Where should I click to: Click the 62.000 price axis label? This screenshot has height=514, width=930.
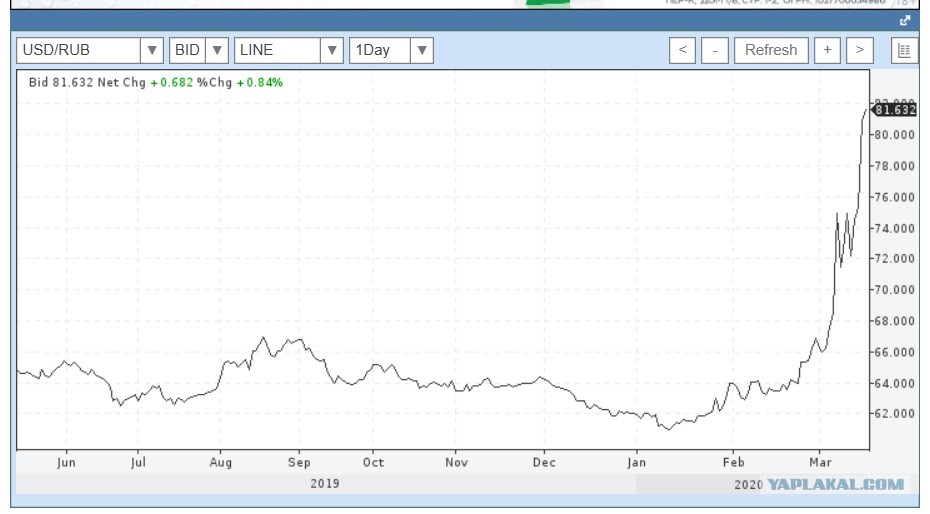(895, 414)
